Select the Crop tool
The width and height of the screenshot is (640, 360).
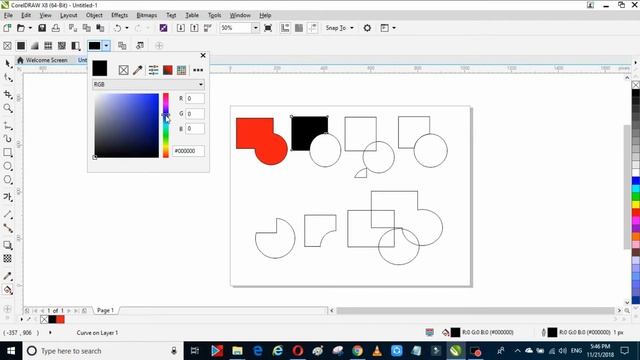click(x=8, y=94)
